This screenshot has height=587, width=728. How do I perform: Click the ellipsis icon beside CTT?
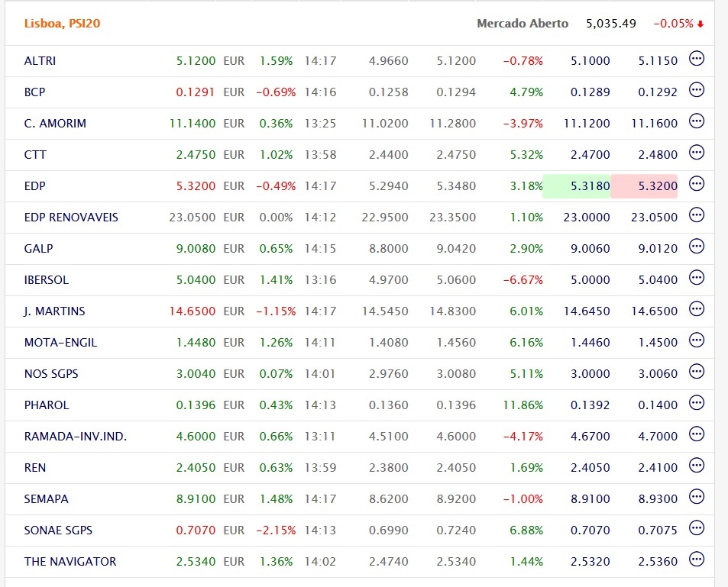click(696, 153)
